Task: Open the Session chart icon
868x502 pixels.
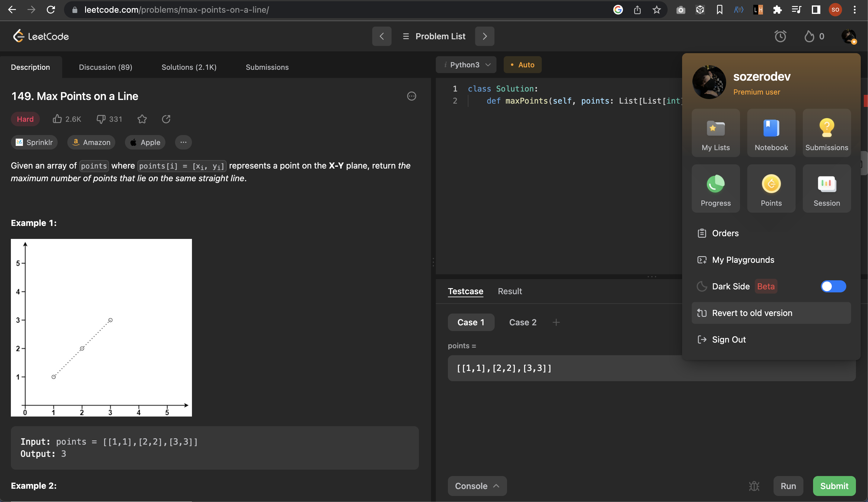Action: pyautogui.click(x=826, y=184)
